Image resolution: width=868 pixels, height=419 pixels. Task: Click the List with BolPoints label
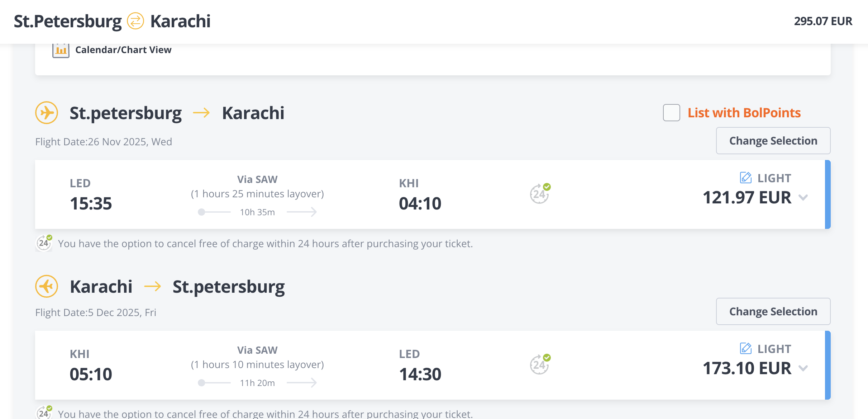744,113
